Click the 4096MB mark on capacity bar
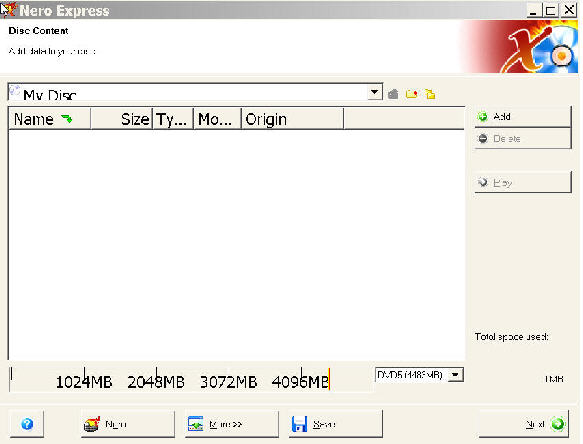The image size is (583, 444). [300, 382]
